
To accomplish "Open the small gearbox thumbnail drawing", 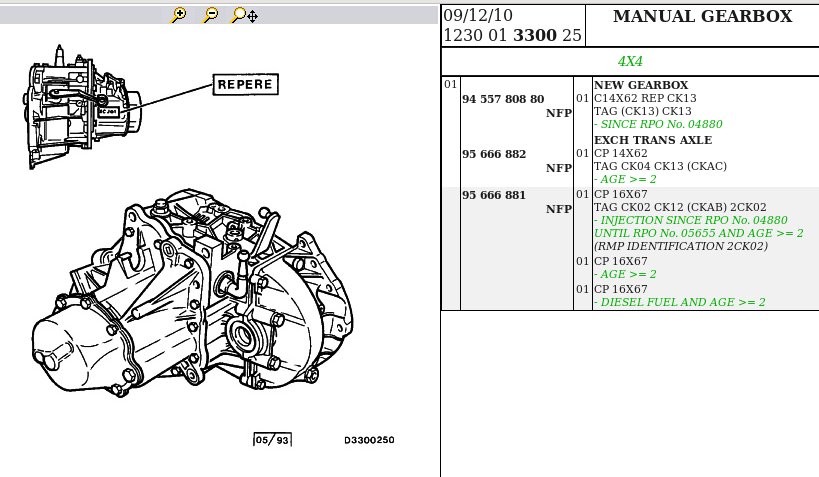I will point(84,107).
